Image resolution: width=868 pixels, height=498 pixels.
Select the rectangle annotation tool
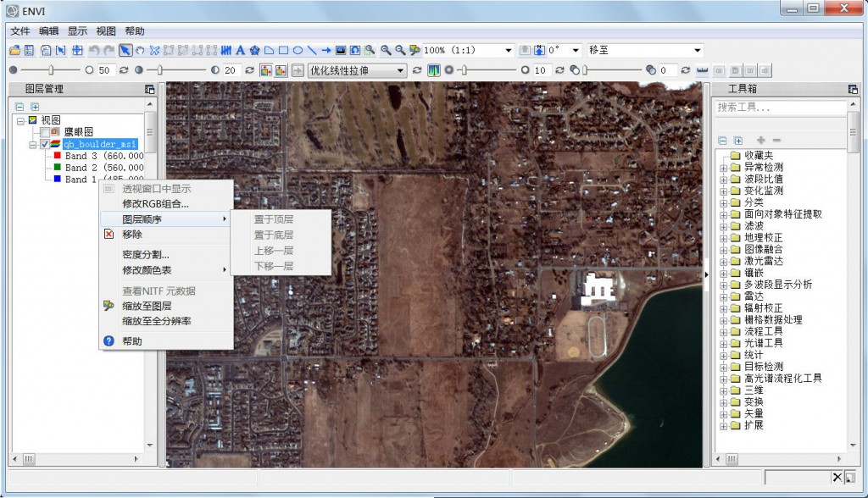point(283,50)
